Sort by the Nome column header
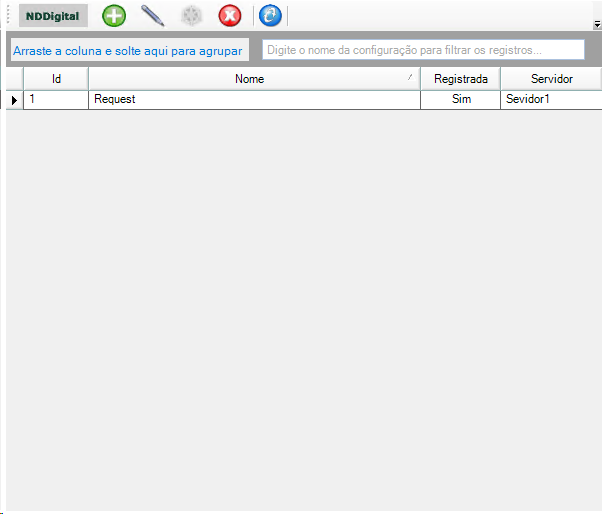This screenshot has height=514, width=602. point(254,79)
